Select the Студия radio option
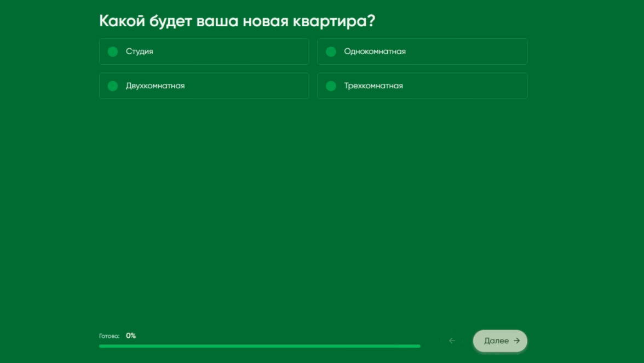Image resolution: width=644 pixels, height=363 pixels. tap(204, 52)
